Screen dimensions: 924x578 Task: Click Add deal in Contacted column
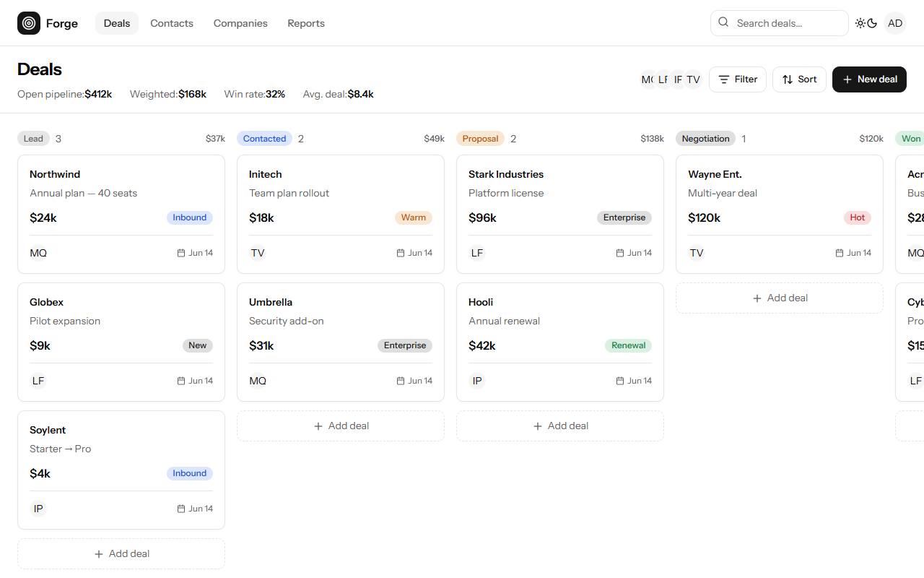point(341,426)
